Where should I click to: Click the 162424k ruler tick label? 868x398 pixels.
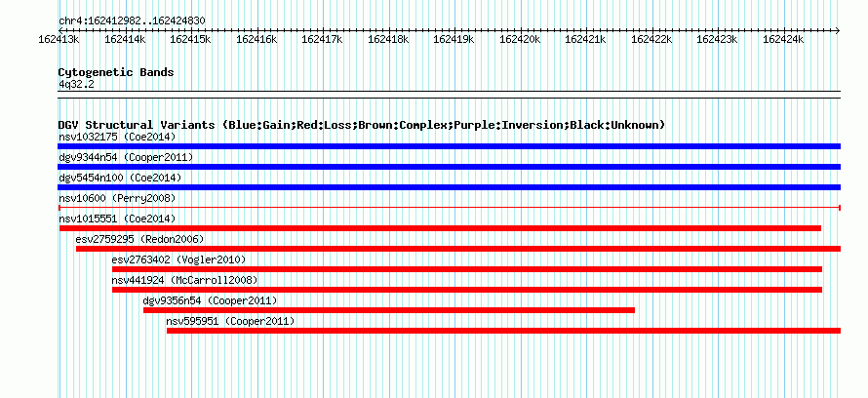[x=784, y=39]
